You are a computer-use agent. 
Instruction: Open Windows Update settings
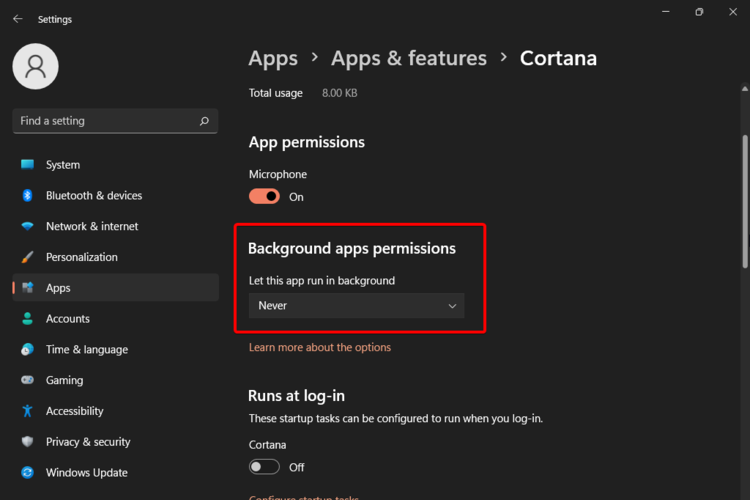click(115, 473)
